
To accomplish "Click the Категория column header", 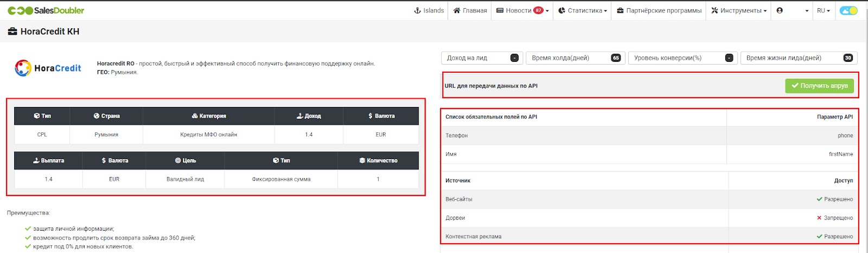I will (x=209, y=116).
